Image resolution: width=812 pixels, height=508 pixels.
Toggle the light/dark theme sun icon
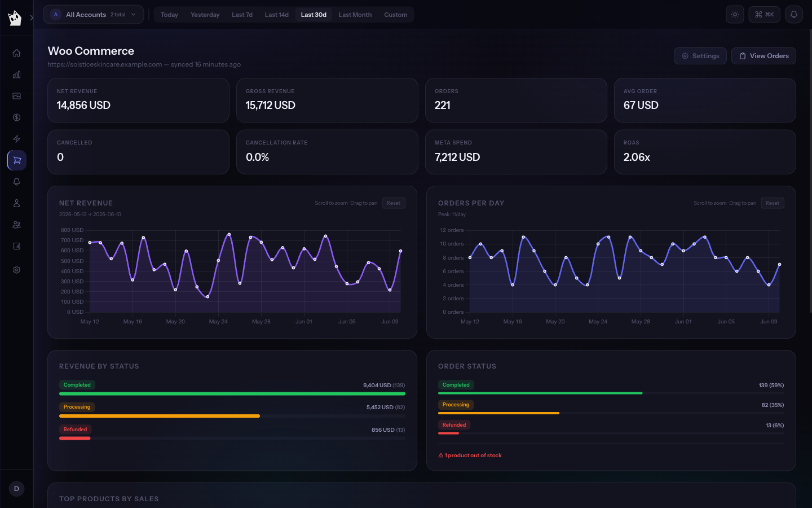735,15
